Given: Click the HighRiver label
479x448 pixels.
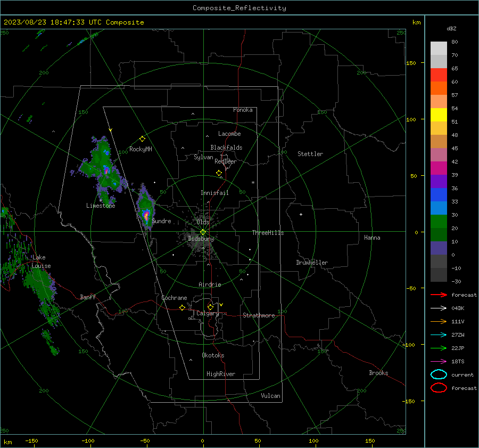Looking at the screenshot, I should tap(220, 374).
